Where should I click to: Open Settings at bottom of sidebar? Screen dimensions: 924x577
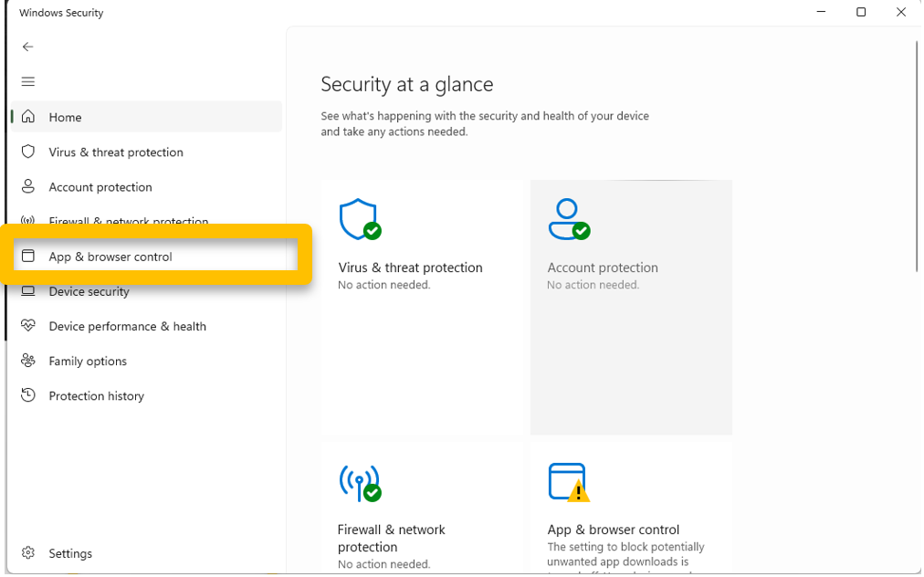[x=70, y=553]
